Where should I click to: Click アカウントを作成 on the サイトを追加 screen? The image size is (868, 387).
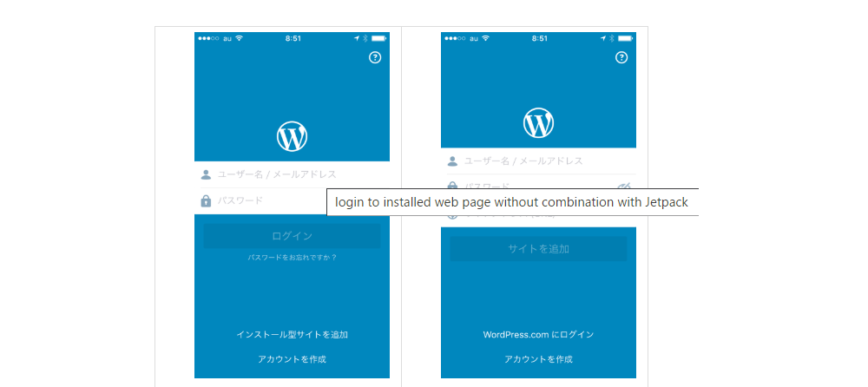point(539,359)
